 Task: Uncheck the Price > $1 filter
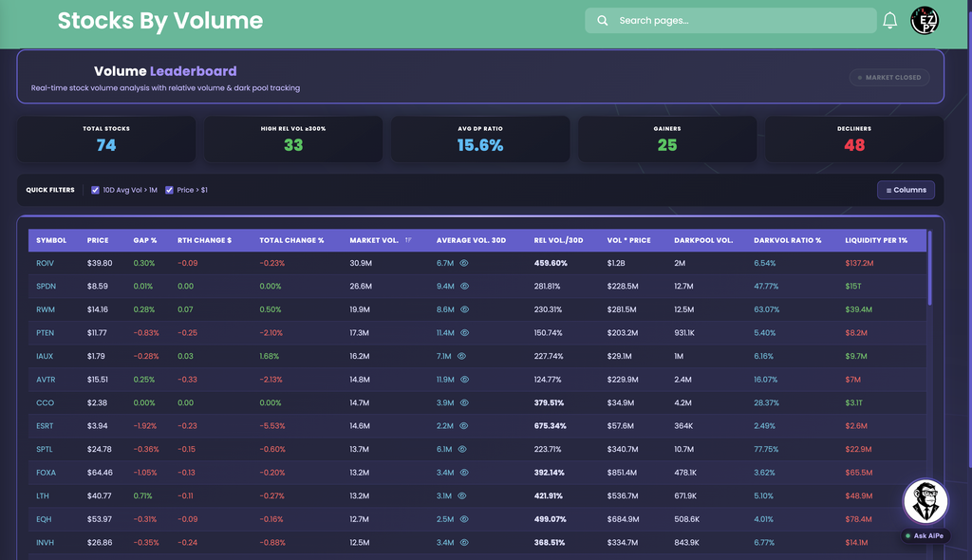coord(169,190)
